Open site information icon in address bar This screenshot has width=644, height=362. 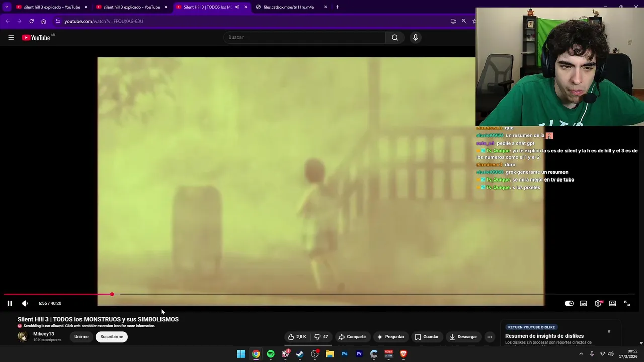[x=58, y=21]
